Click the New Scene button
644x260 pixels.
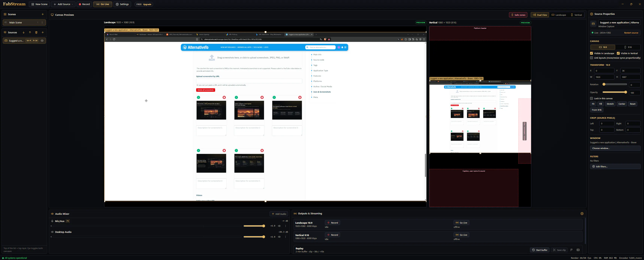39,4
